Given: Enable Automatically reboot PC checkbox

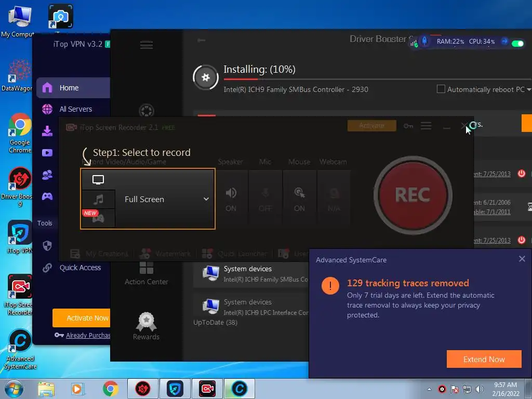Looking at the screenshot, I should (441, 89).
